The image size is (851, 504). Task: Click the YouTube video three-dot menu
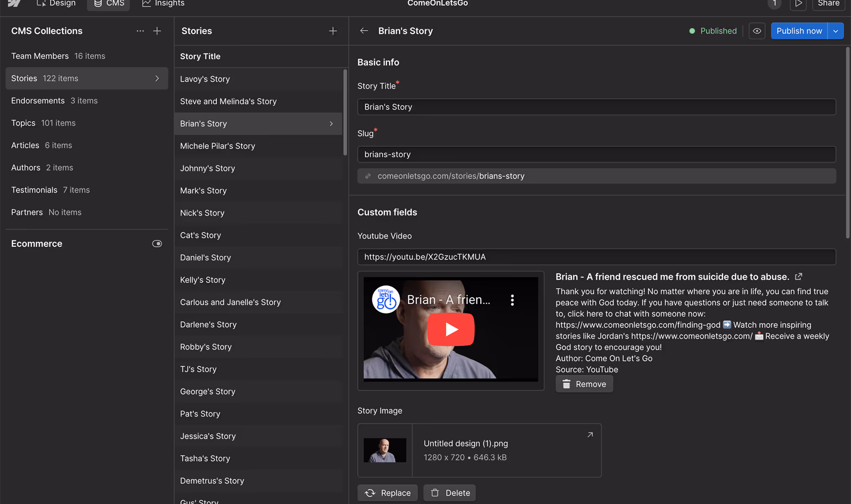tap(512, 300)
